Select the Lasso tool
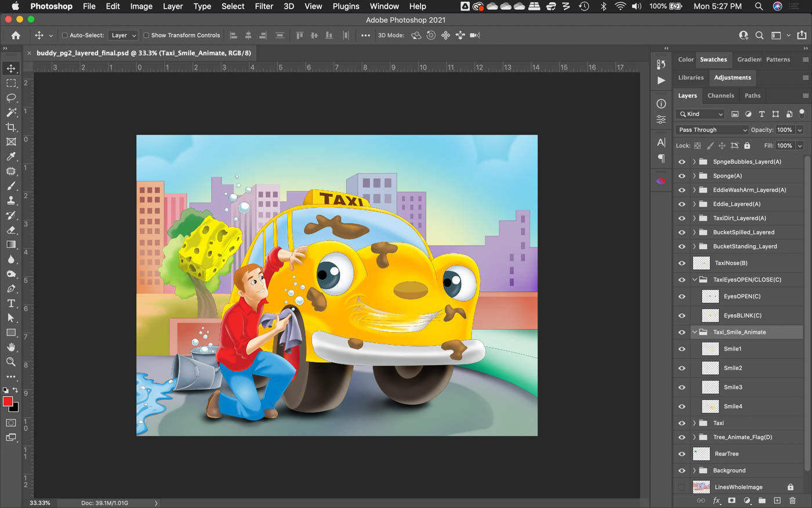The height and width of the screenshot is (508, 812). click(11, 98)
